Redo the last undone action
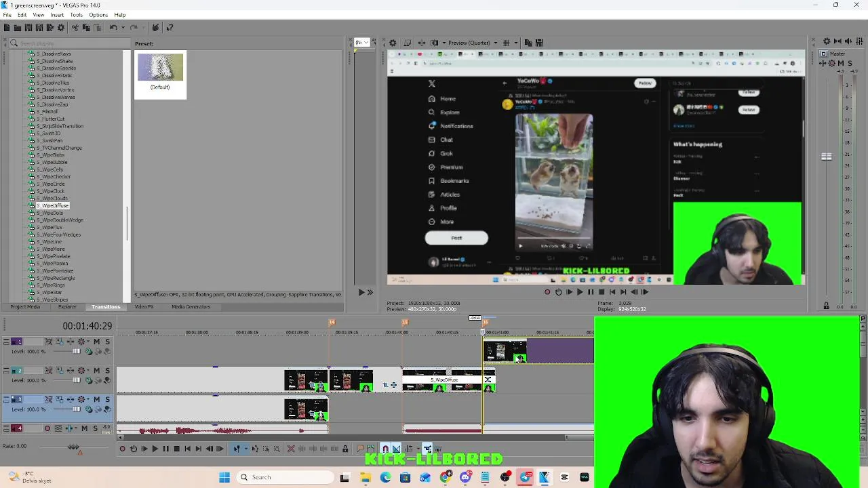This screenshot has width=868, height=488. pos(134,27)
